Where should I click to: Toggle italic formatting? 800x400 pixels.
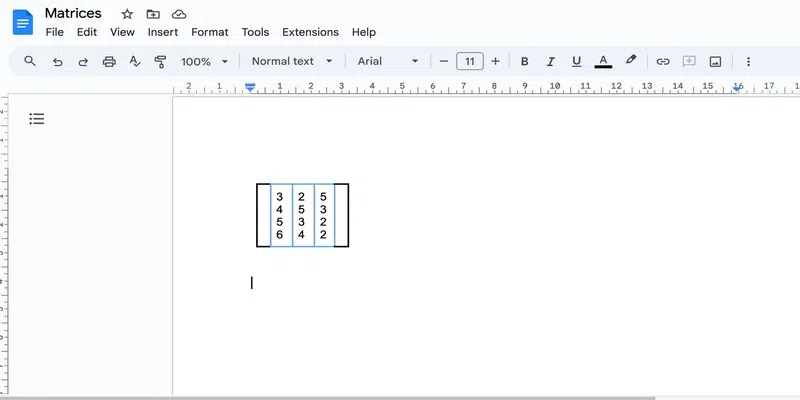pos(551,62)
